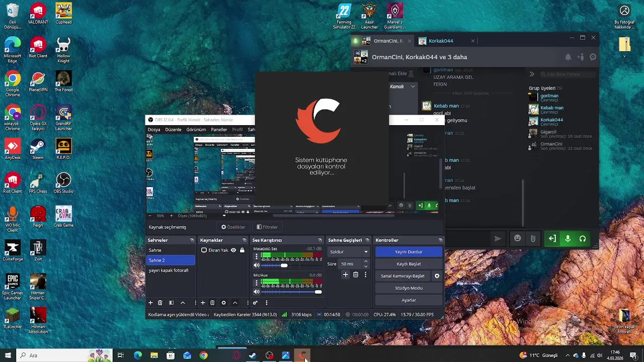Screen dimensions: 644x362
Task: Remove the selected source in Kaynaklar
Action: click(212, 303)
